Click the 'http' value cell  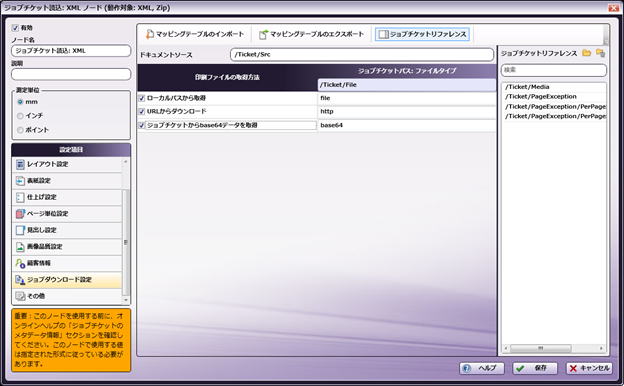[407, 112]
